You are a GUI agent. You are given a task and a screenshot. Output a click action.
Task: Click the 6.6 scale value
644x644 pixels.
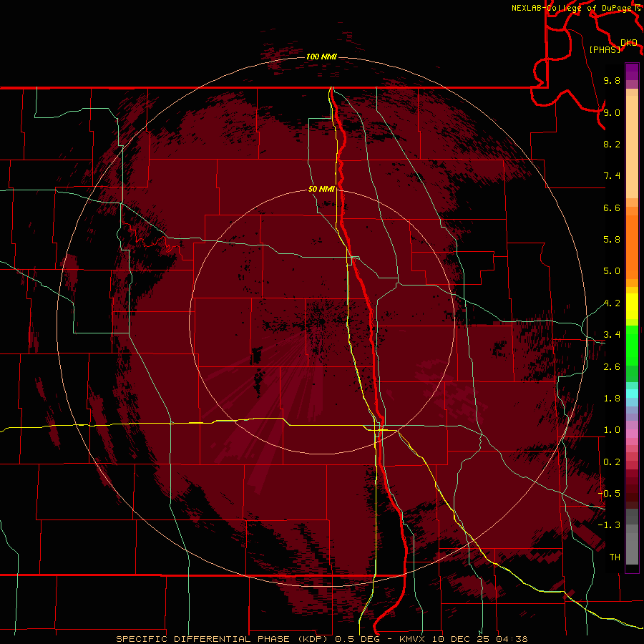612,208
